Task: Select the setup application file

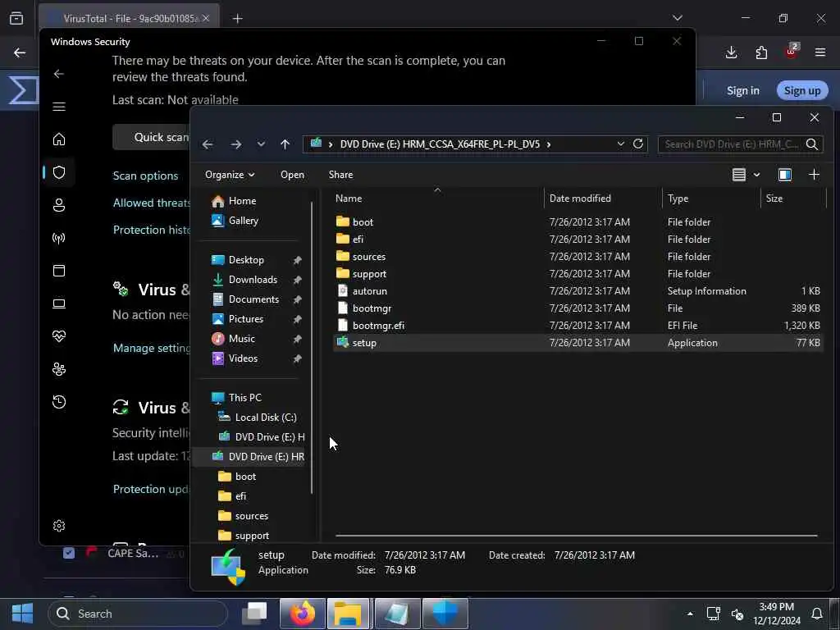Action: click(577, 343)
